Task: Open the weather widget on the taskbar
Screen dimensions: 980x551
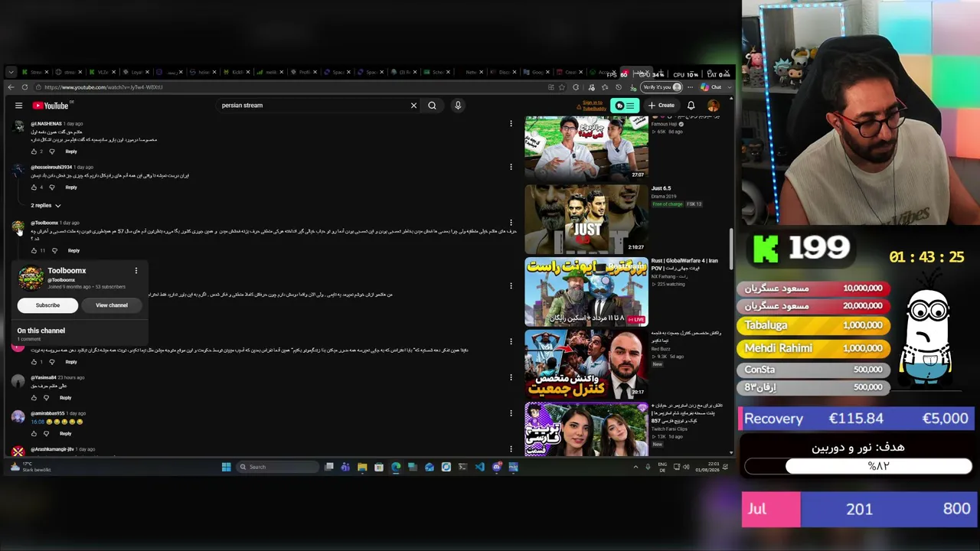Action: coord(31,467)
